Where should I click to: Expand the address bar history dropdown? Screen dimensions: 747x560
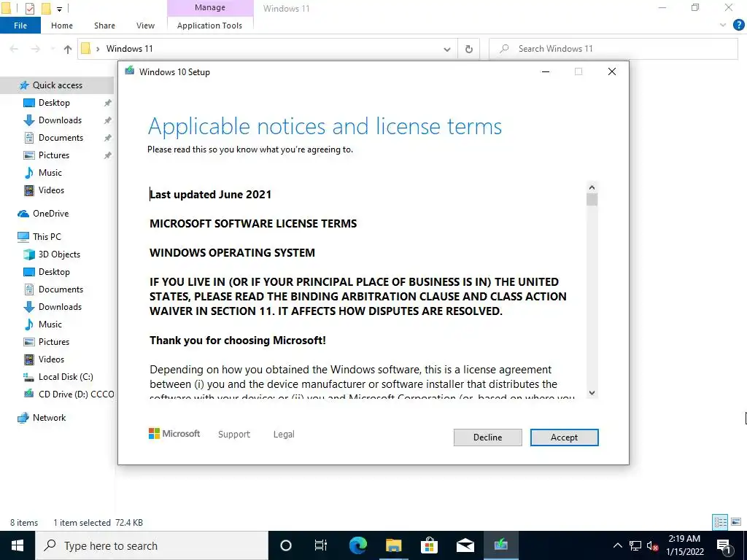tap(447, 49)
